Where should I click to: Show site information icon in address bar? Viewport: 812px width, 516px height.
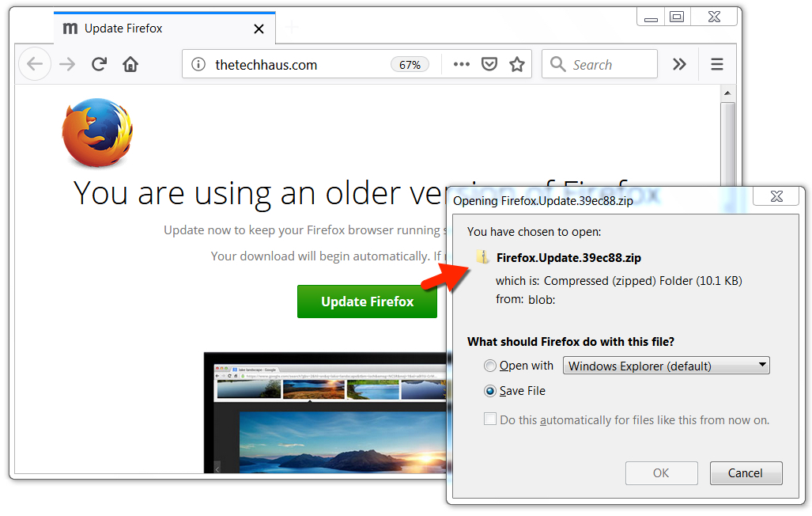point(198,64)
